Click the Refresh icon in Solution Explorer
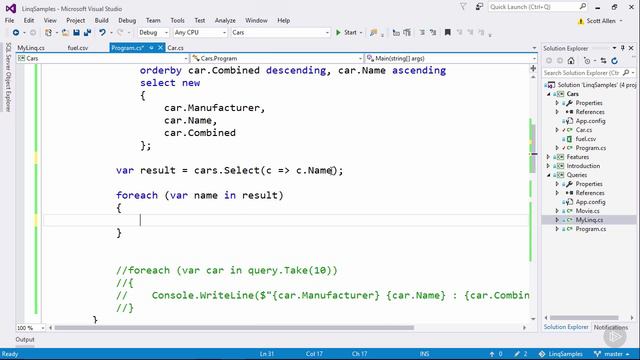Screen dimensions: 640x360 (x=615, y=61)
